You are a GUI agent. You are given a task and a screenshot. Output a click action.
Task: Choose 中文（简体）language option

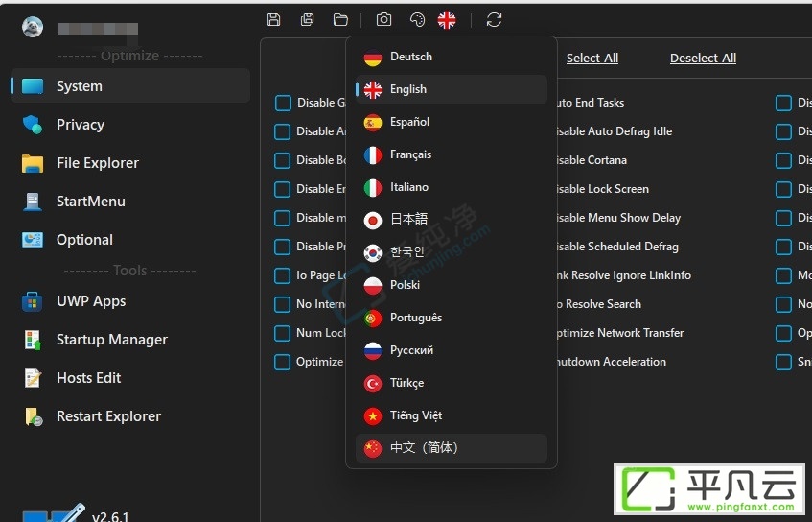[x=451, y=447]
